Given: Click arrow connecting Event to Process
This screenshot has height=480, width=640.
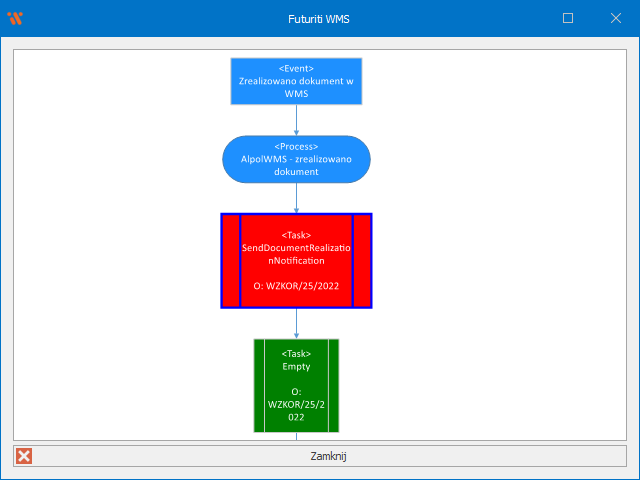Looking at the screenshot, I should [297, 120].
